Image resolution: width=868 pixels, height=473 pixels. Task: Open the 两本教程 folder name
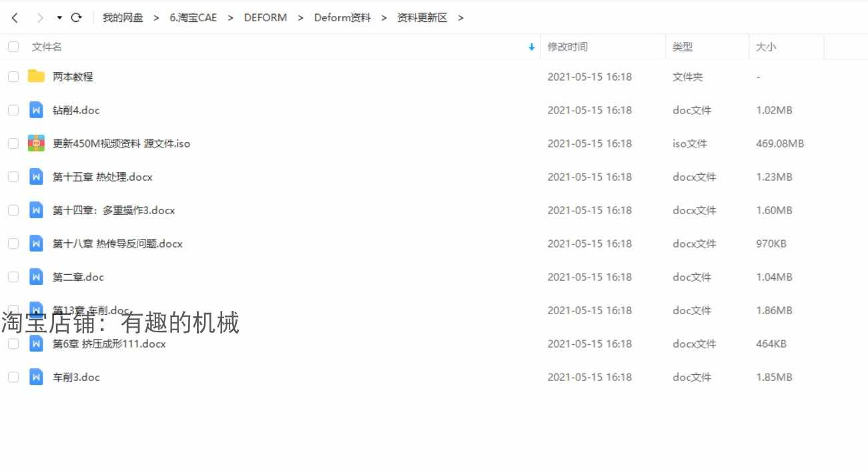[x=73, y=77]
